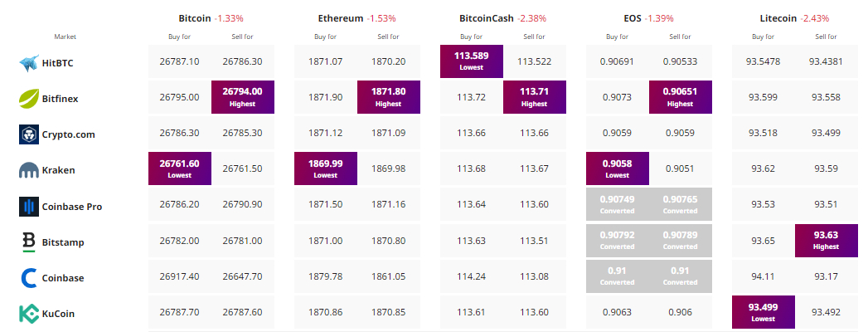The image size is (868, 332).
Task: Select the BitcoinCash column header
Action: click(486, 17)
